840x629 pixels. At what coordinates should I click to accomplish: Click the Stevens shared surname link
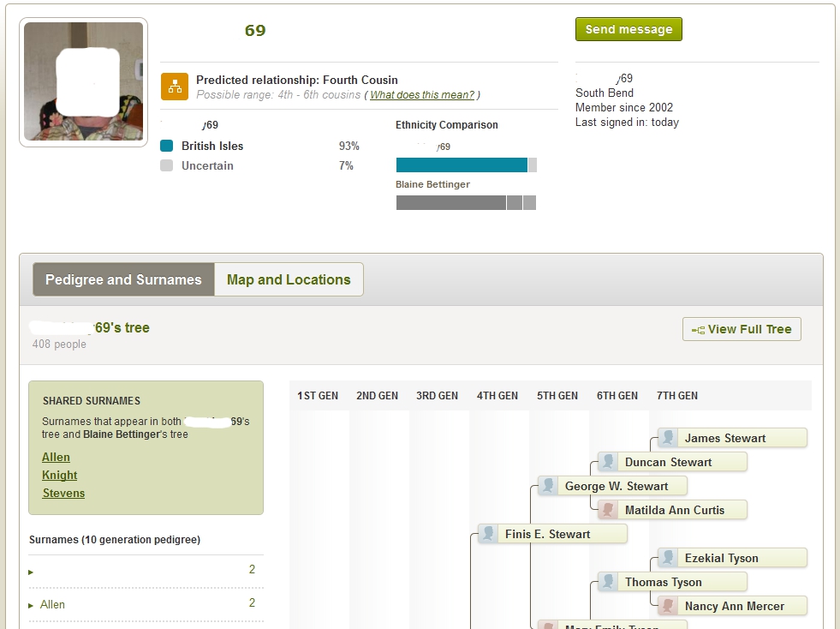coord(63,494)
